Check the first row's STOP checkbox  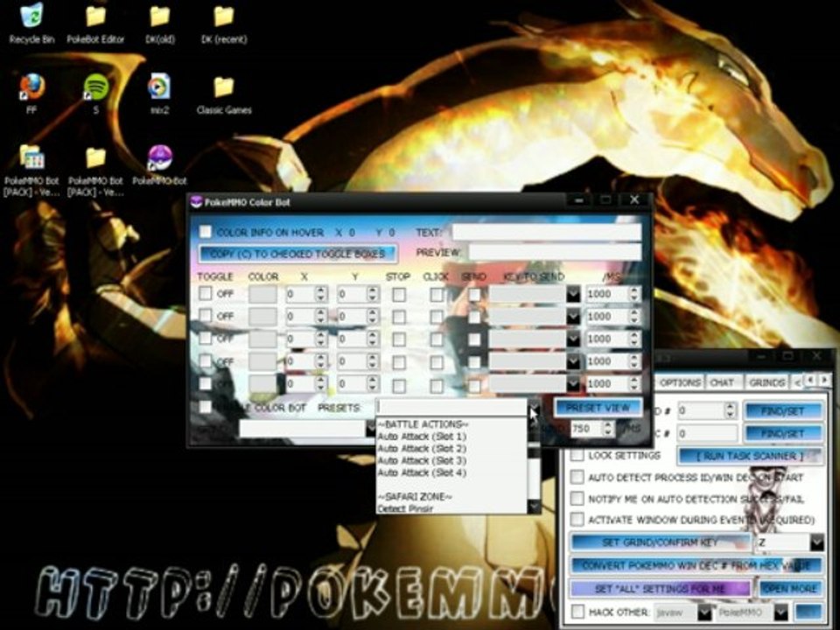coord(399,294)
